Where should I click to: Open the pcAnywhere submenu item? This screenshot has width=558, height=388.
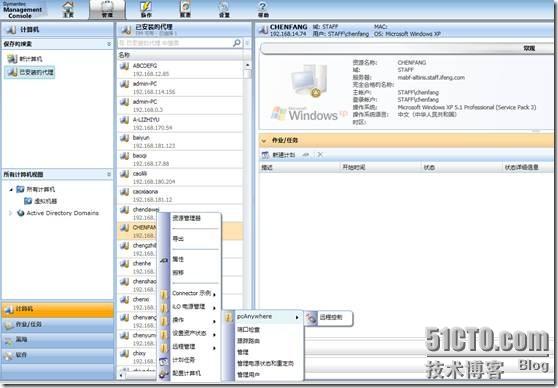click(263, 316)
